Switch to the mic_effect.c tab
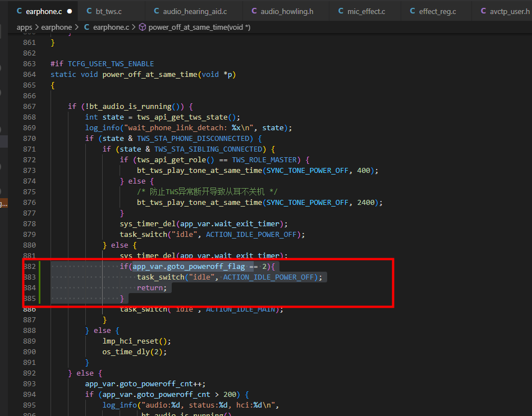 (x=366, y=11)
